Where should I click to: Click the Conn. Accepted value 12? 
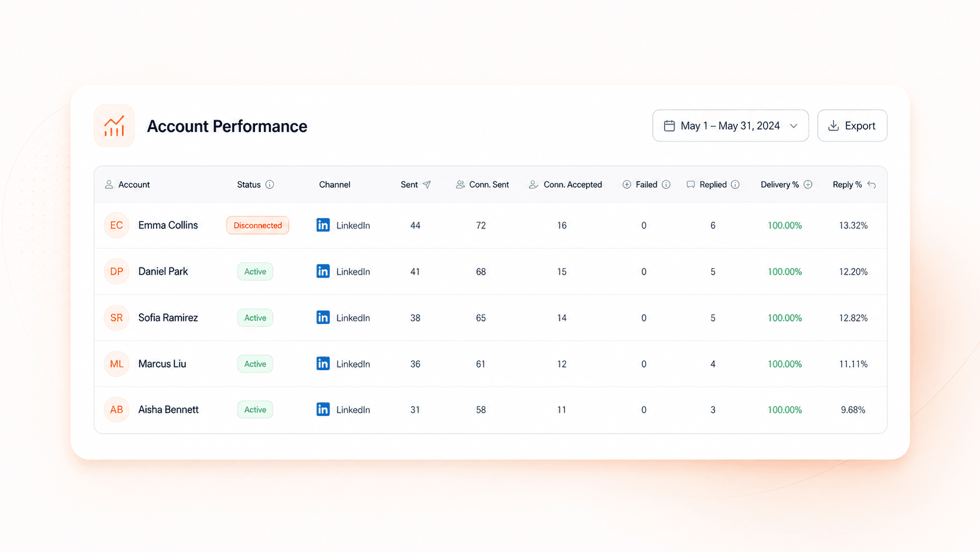tap(562, 364)
